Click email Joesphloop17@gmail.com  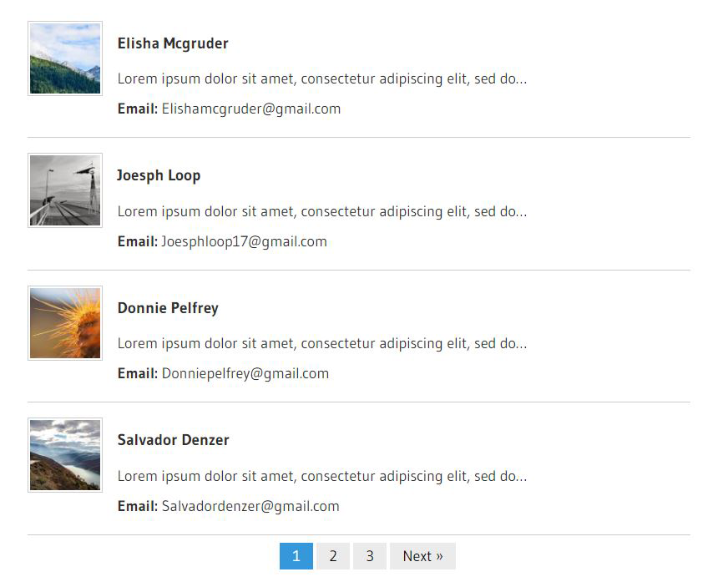pyautogui.click(x=245, y=242)
